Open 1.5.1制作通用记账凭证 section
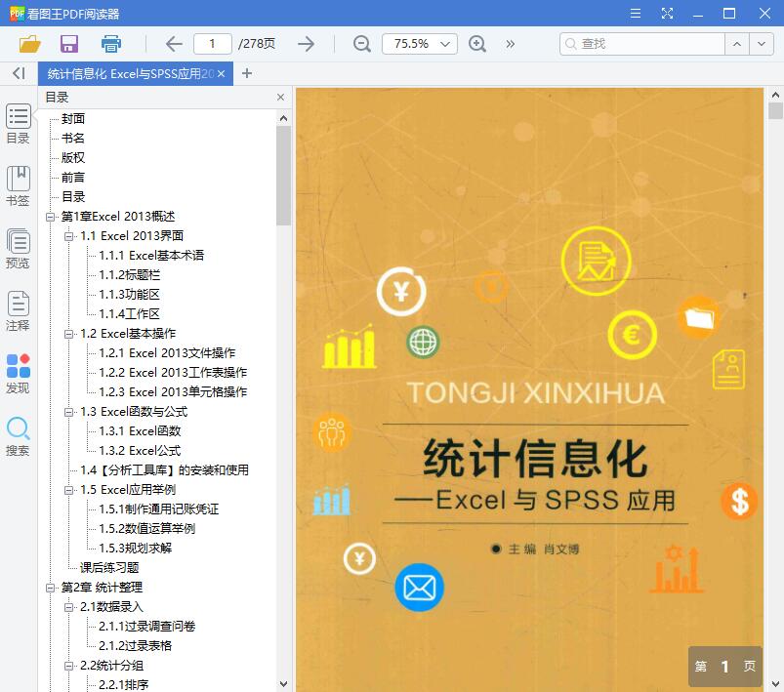The height and width of the screenshot is (692, 784). 159,509
